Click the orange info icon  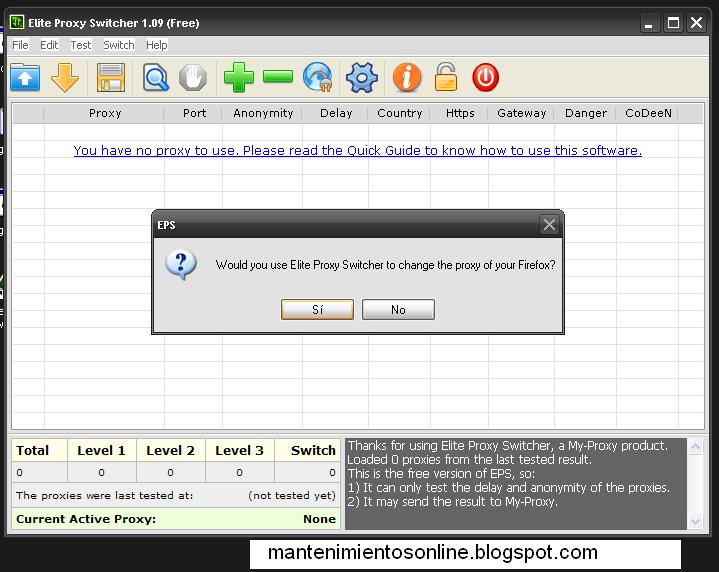pos(407,77)
